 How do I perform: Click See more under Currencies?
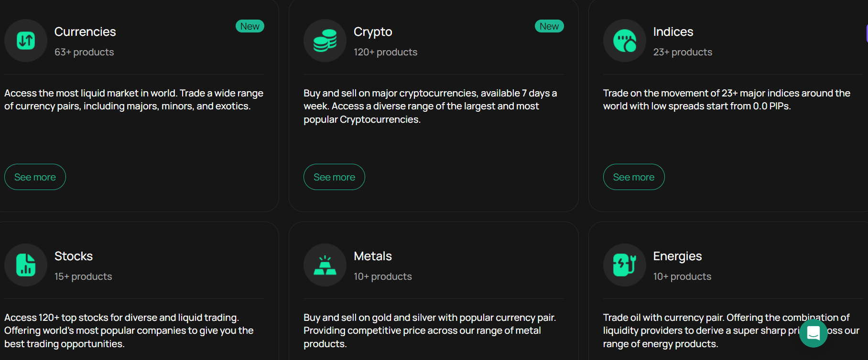[x=35, y=177]
